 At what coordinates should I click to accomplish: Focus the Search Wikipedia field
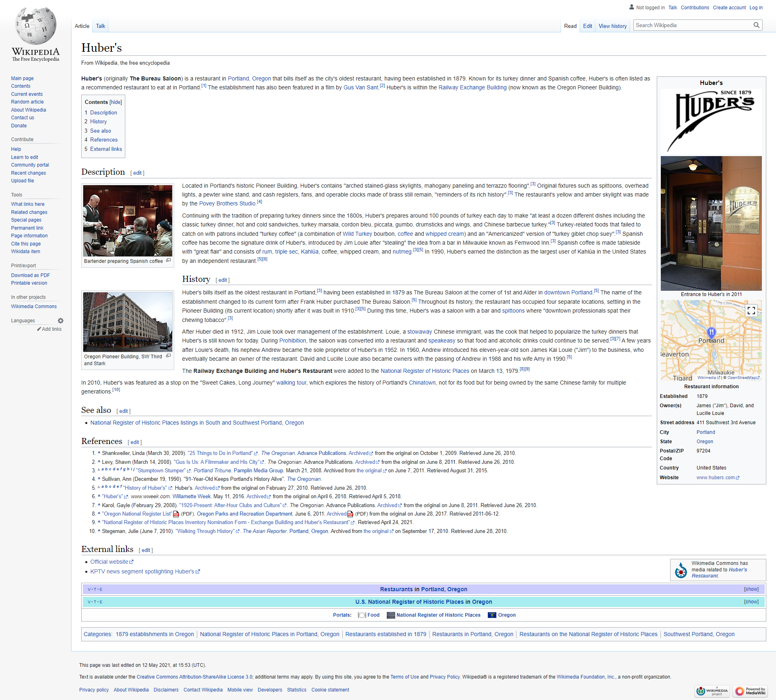pyautogui.click(x=692, y=25)
